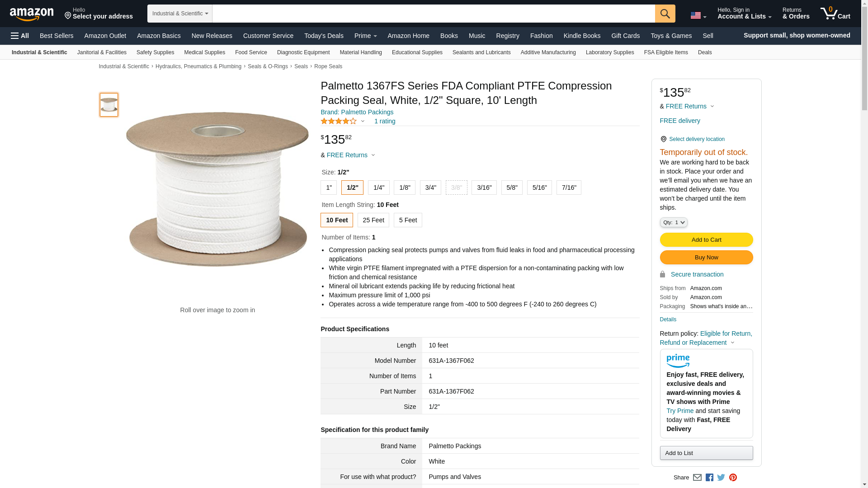868x488 pixels.
Task: Choose the 25 Feet length option
Action: click(373, 220)
